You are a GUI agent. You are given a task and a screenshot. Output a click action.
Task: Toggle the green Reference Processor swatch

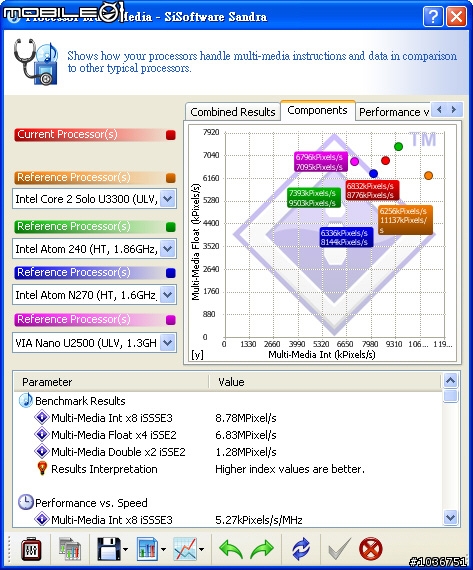(171, 227)
